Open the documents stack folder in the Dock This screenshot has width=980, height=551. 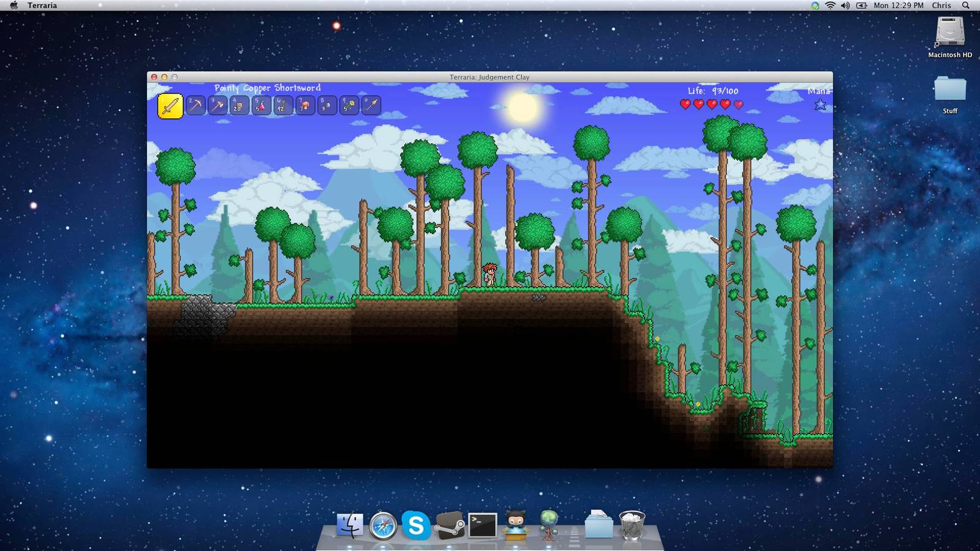pos(598,524)
